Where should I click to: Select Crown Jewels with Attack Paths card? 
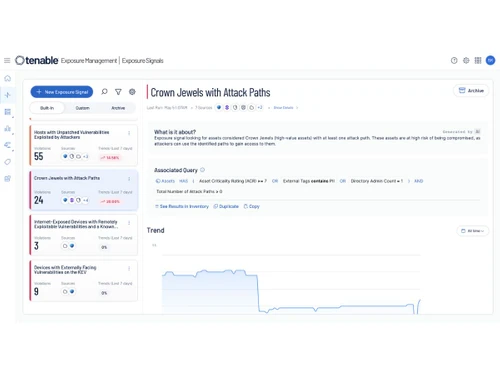point(83,190)
